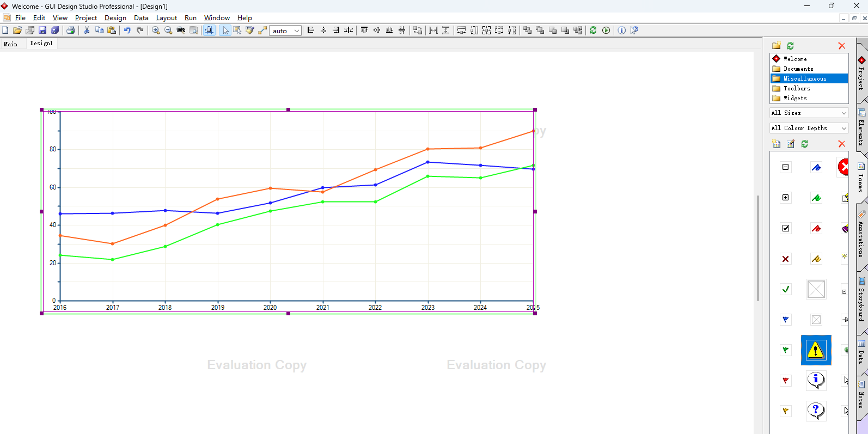Toggle the highlighted snap-to-grid toolbar button
The height and width of the screenshot is (434, 868).
point(209,30)
